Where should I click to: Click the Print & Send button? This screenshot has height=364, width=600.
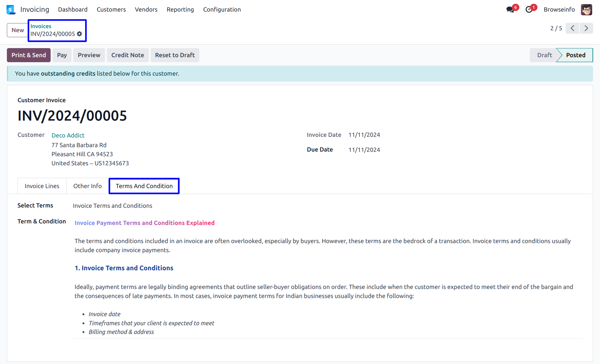(29, 55)
